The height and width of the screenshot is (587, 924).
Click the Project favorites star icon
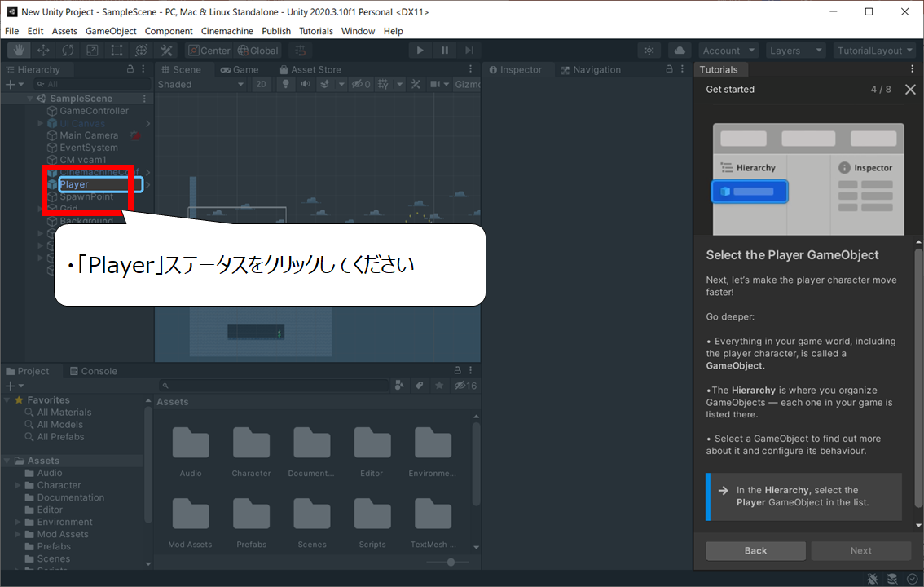click(439, 386)
